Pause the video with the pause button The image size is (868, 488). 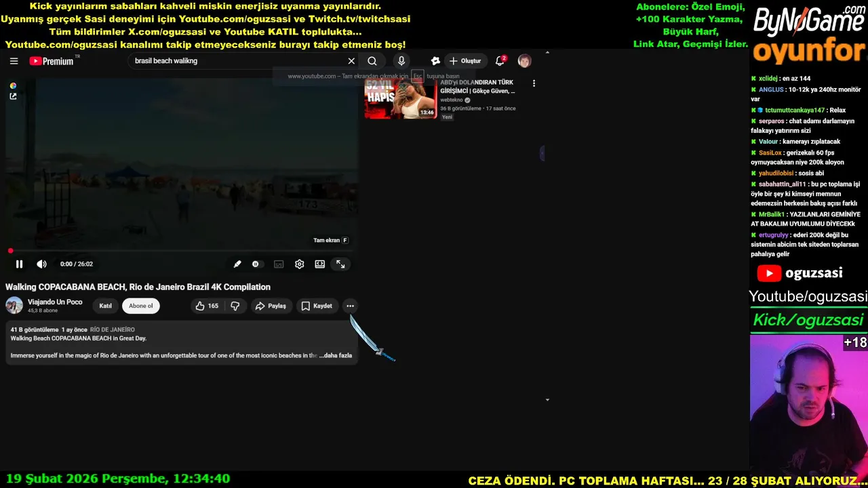[19, 264]
